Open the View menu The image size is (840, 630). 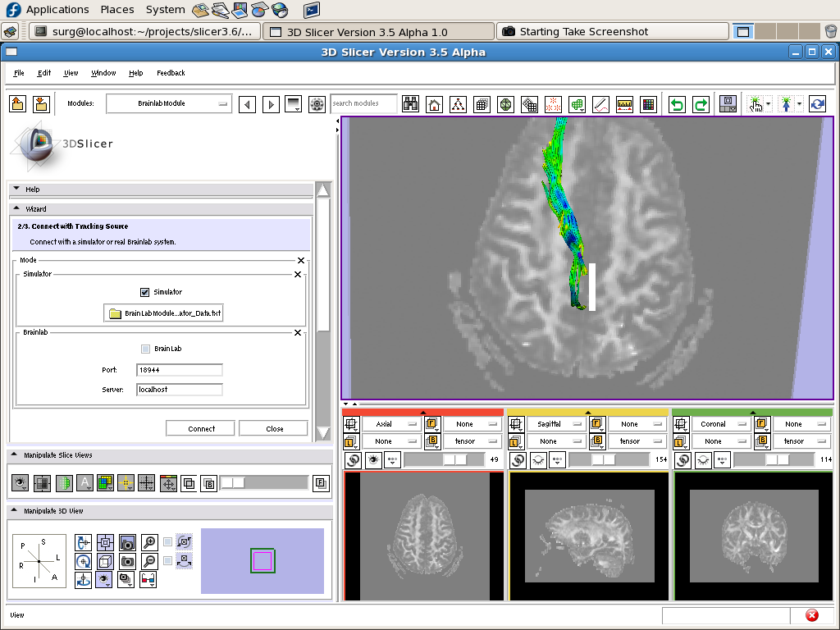click(71, 73)
